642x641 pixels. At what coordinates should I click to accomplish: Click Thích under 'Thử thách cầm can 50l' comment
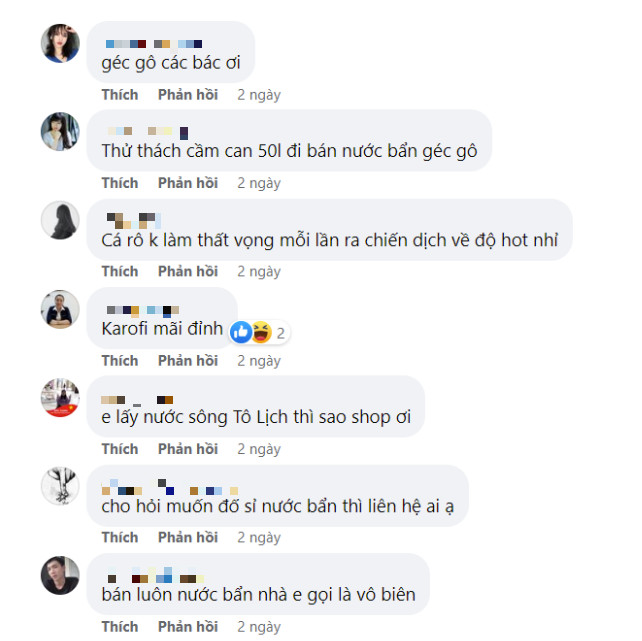(x=120, y=183)
